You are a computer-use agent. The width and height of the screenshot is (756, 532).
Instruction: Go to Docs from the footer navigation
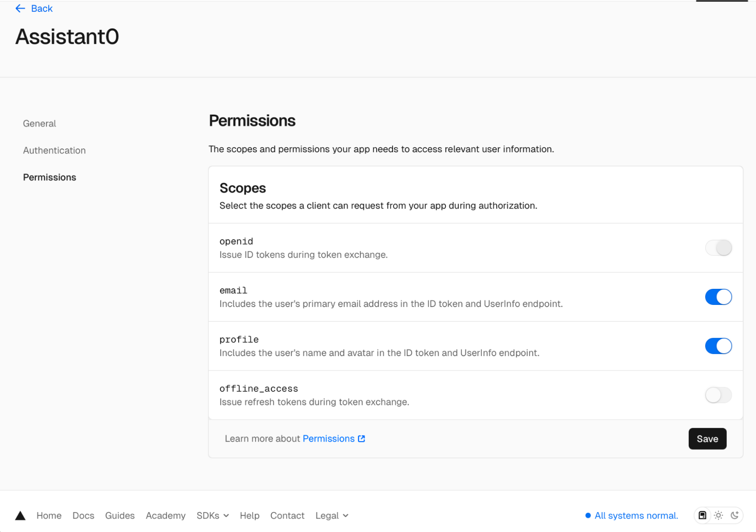[83, 516]
